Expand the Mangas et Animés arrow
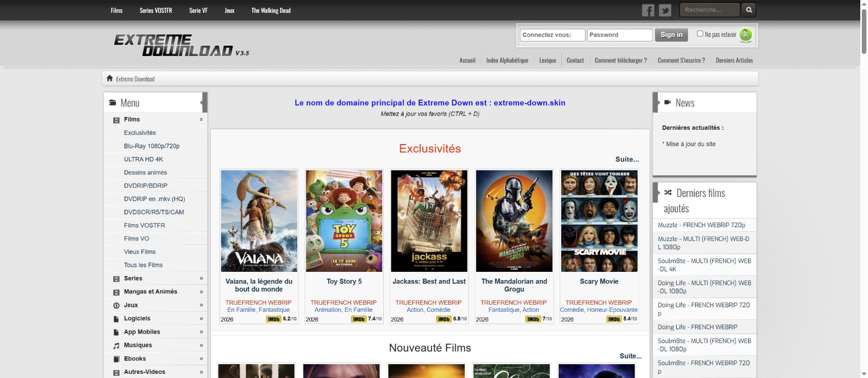This screenshot has width=868, height=378. (201, 292)
